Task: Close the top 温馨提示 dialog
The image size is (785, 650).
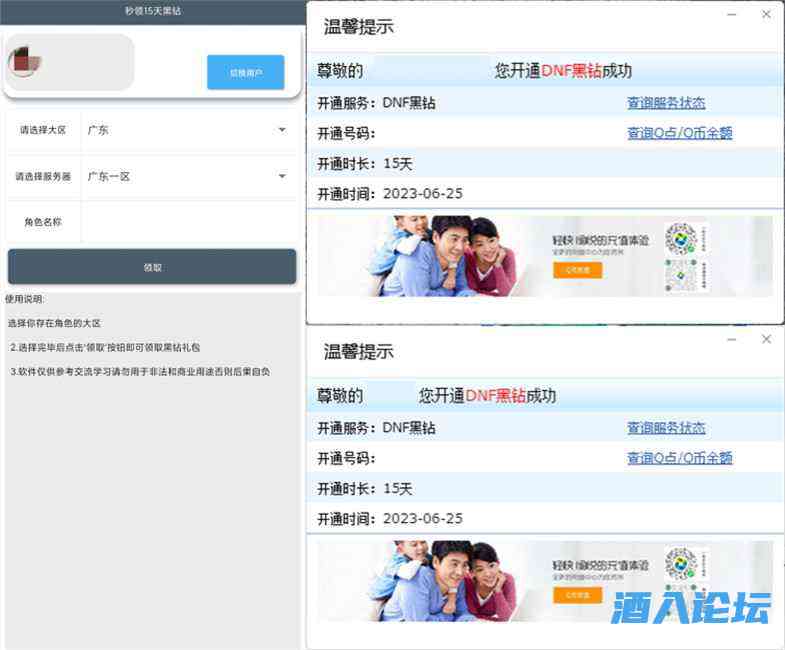Action: click(x=766, y=15)
